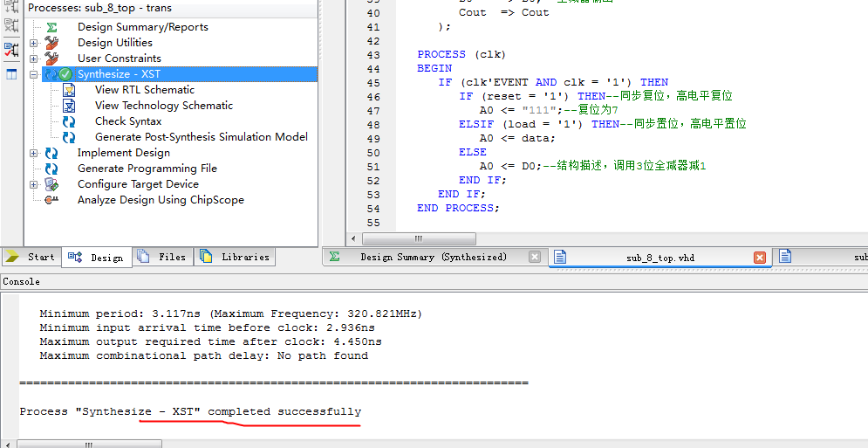Click the blue table icon in the left process toolbar
Viewport: 868px width, 448px height.
coord(11,74)
